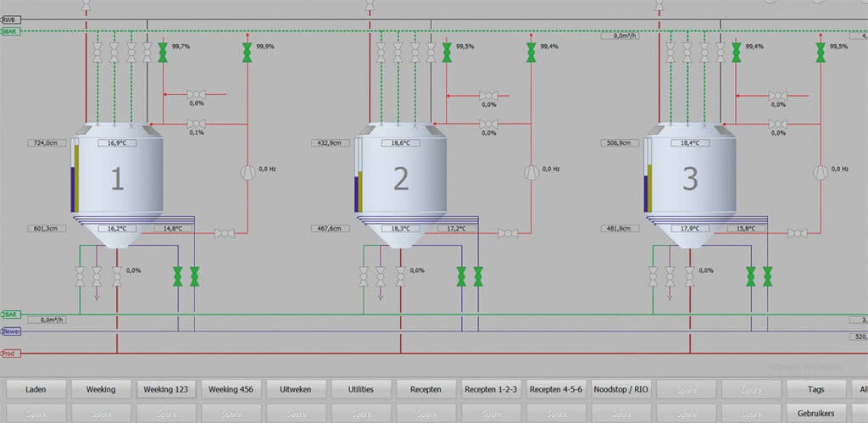
Task: Open the Utilities page
Action: click(x=361, y=389)
